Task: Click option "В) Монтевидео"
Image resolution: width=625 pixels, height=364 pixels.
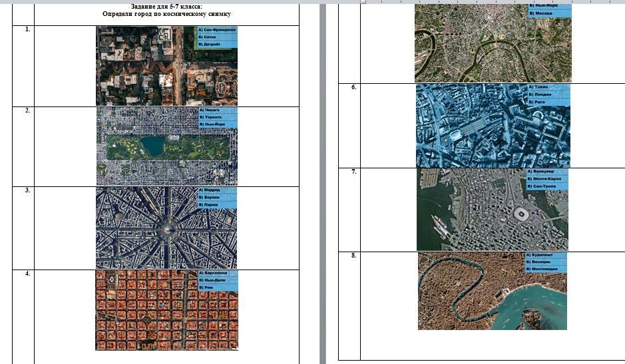Action: pyautogui.click(x=542, y=269)
